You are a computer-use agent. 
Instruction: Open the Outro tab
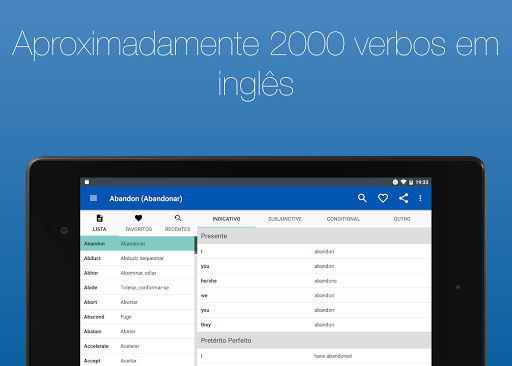tap(402, 219)
